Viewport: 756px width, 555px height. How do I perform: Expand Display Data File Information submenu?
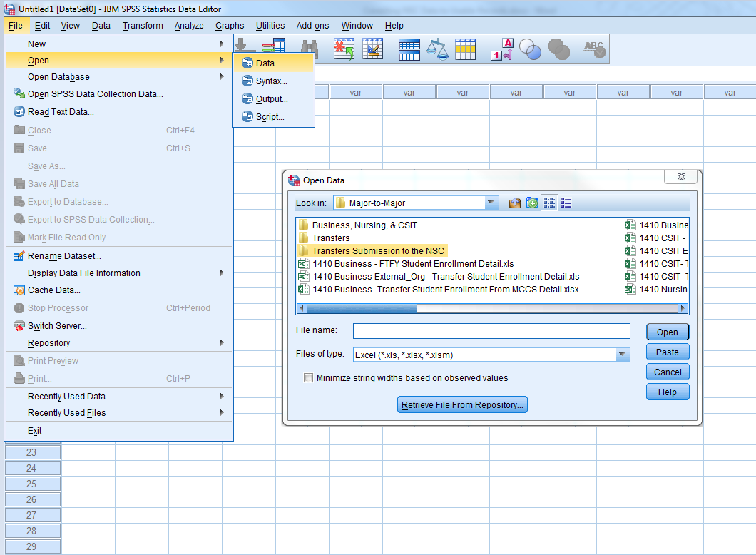(x=120, y=273)
